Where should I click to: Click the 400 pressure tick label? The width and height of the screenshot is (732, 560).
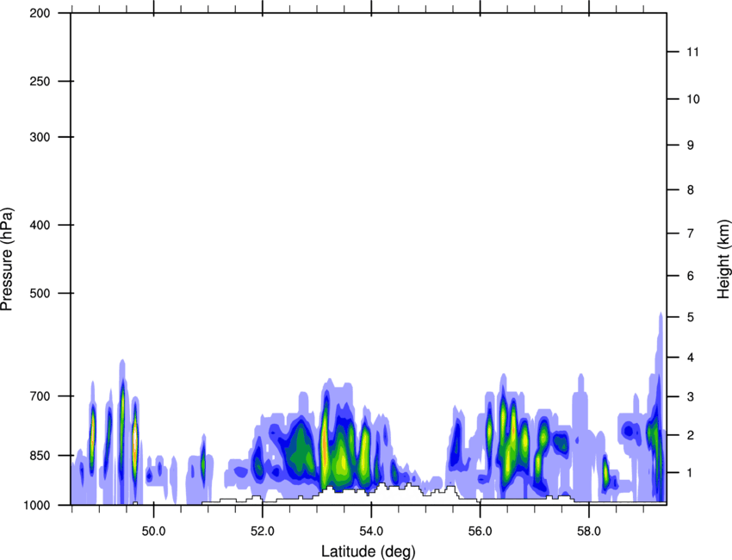40,225
